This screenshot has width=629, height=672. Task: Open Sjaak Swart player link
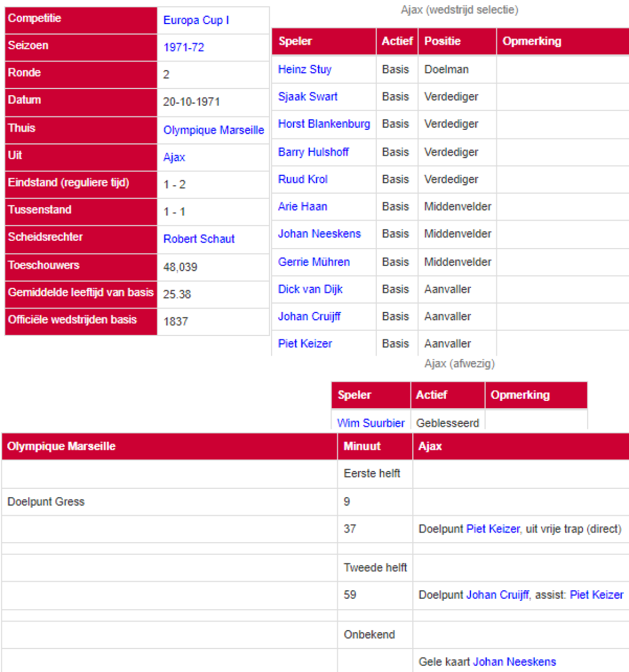[307, 96]
